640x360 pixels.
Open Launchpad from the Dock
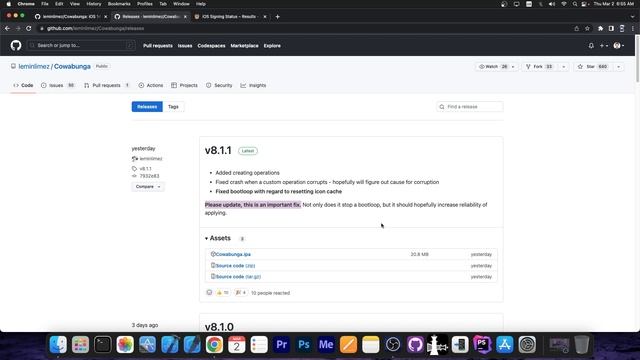pyautogui.click(x=80, y=344)
